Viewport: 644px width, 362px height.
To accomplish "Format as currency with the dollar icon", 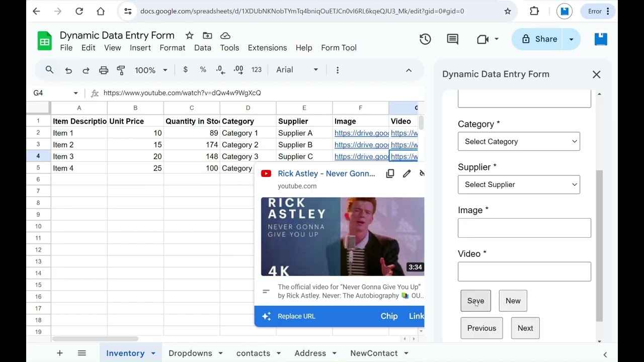I will (x=185, y=70).
